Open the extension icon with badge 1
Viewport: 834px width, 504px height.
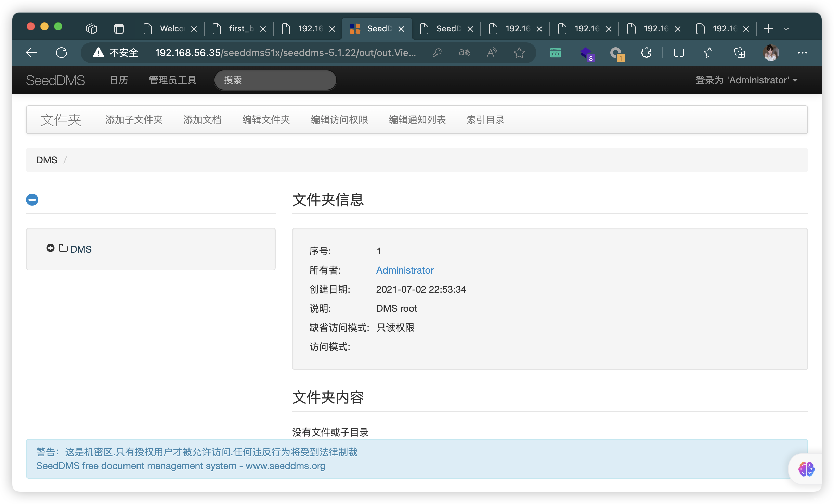(x=617, y=54)
